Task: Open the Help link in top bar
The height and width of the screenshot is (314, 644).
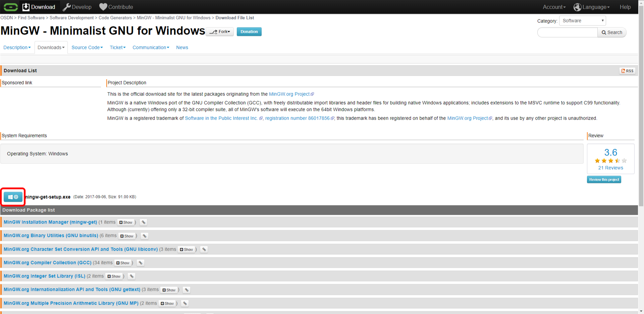Action: click(625, 7)
